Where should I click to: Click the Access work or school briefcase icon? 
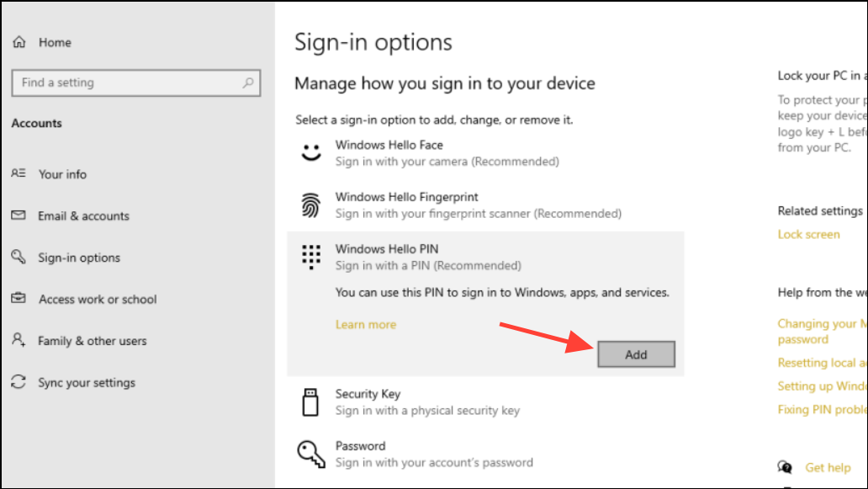pyautogui.click(x=19, y=299)
